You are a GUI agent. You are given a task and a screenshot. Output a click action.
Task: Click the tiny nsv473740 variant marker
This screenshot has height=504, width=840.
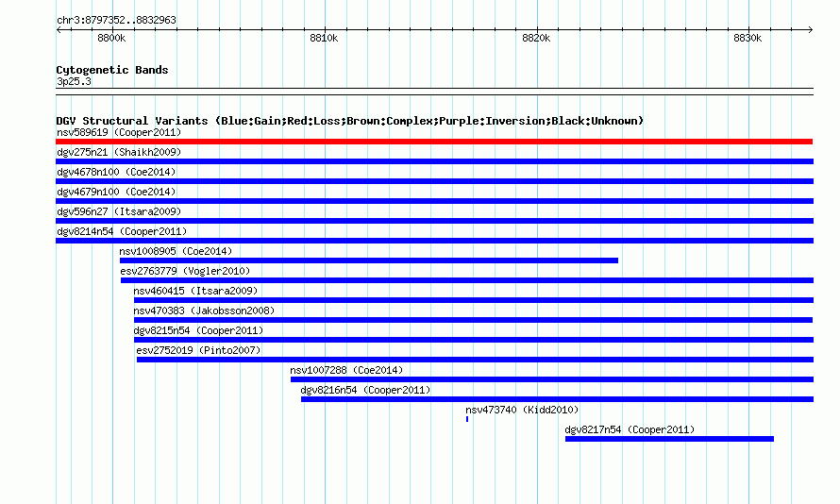tap(467, 419)
